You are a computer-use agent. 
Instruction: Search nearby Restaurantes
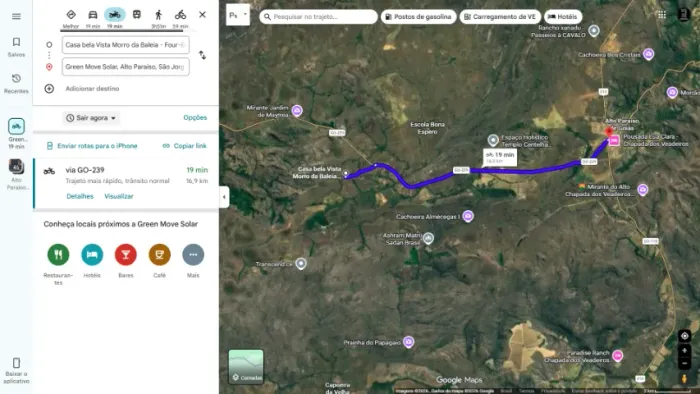[x=58, y=255]
